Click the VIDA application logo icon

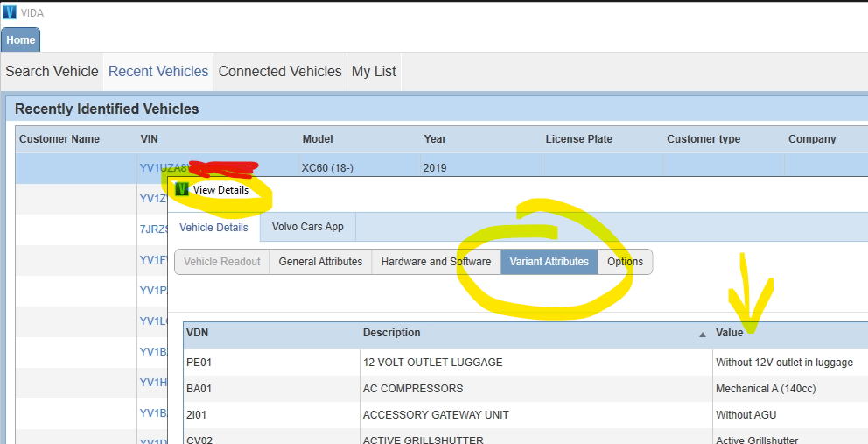click(10, 12)
